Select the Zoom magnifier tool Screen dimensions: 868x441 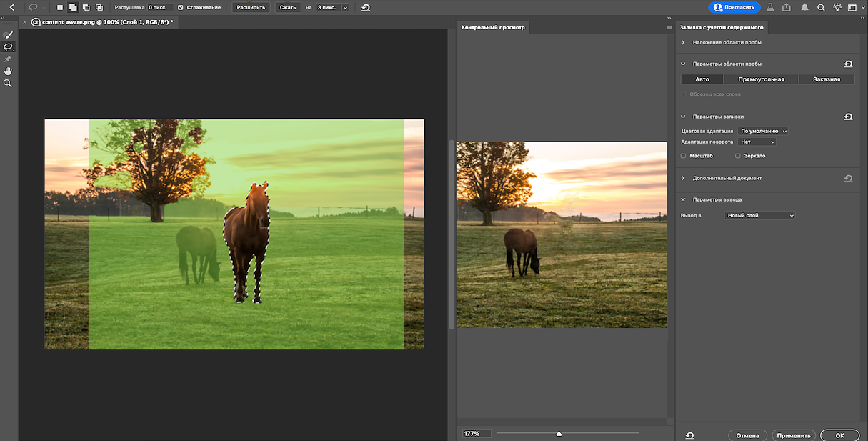pyautogui.click(x=8, y=83)
